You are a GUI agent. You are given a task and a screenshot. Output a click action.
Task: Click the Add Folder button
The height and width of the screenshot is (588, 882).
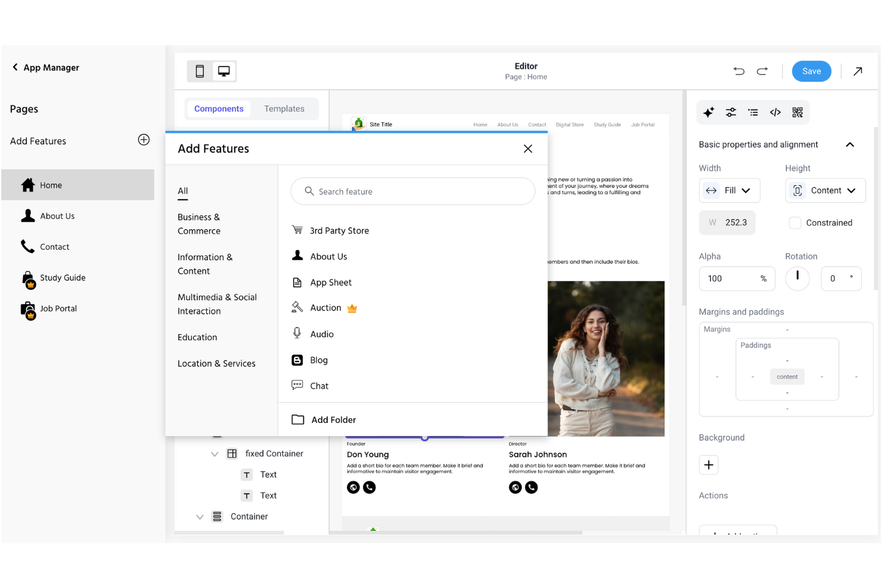point(324,420)
